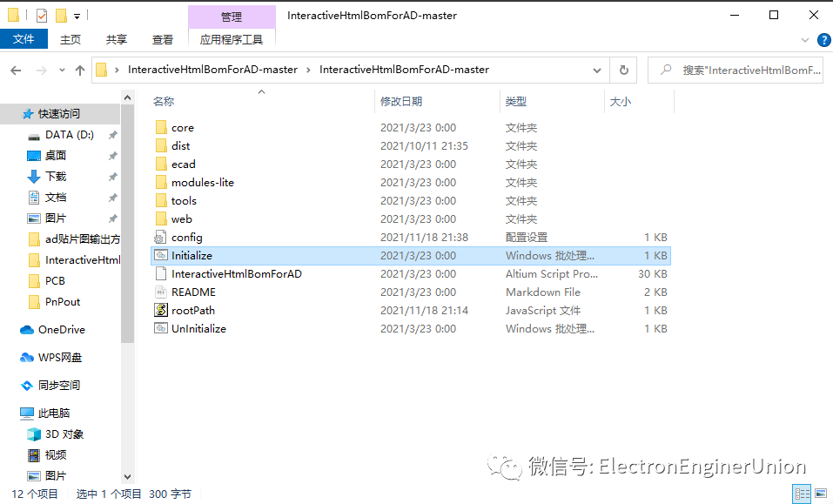Click the properties quick access toolbar icon

(x=42, y=16)
